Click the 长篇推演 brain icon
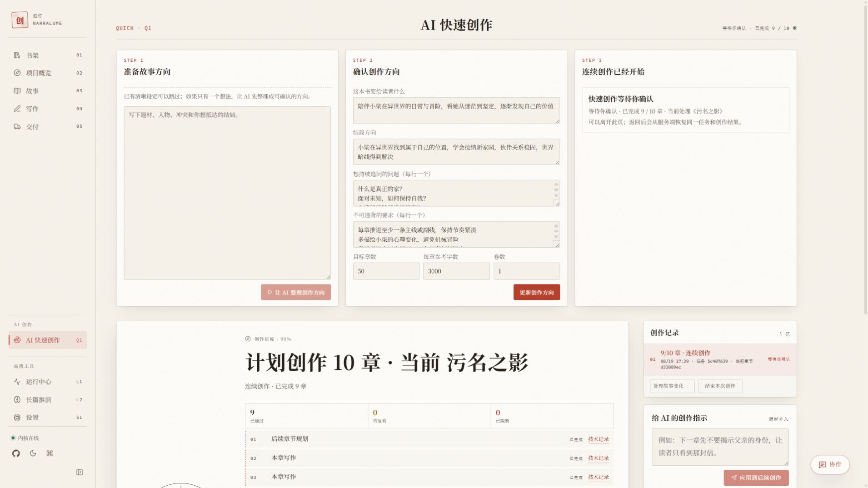Viewport: 868px width, 488px height. [17, 400]
